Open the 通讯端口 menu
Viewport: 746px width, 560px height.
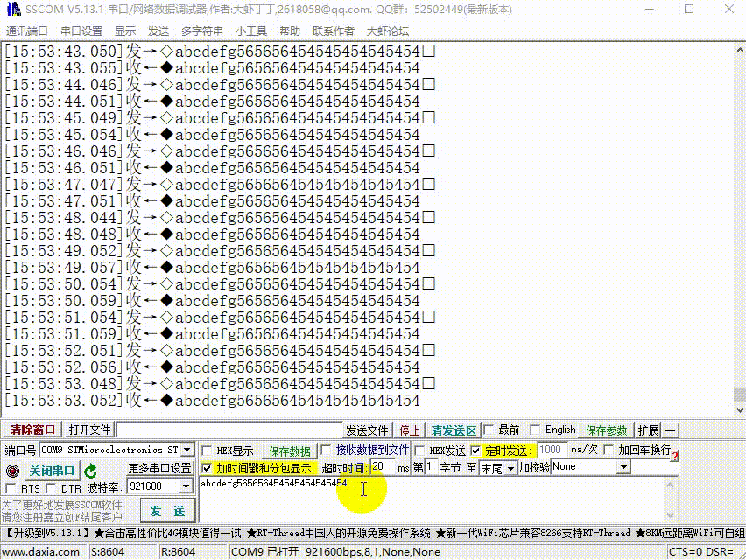(26, 31)
